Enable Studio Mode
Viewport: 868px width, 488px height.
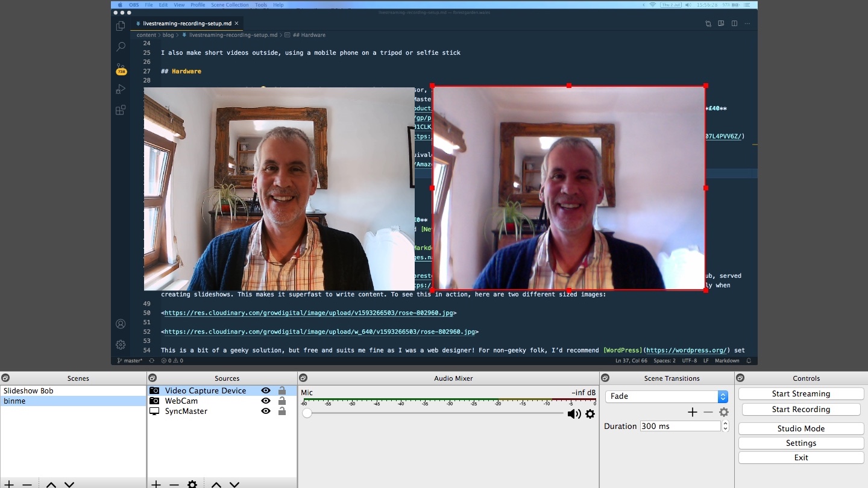click(x=801, y=428)
